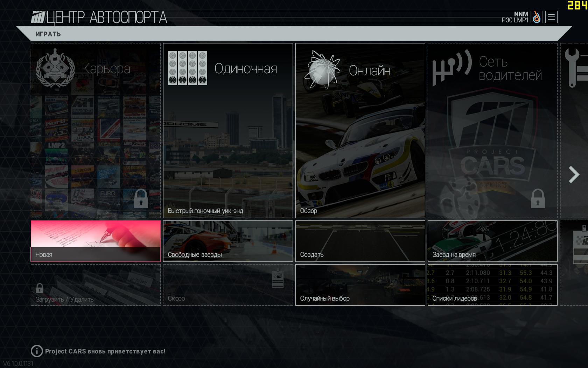Click the P30 LMP1 profile text

pos(515,20)
